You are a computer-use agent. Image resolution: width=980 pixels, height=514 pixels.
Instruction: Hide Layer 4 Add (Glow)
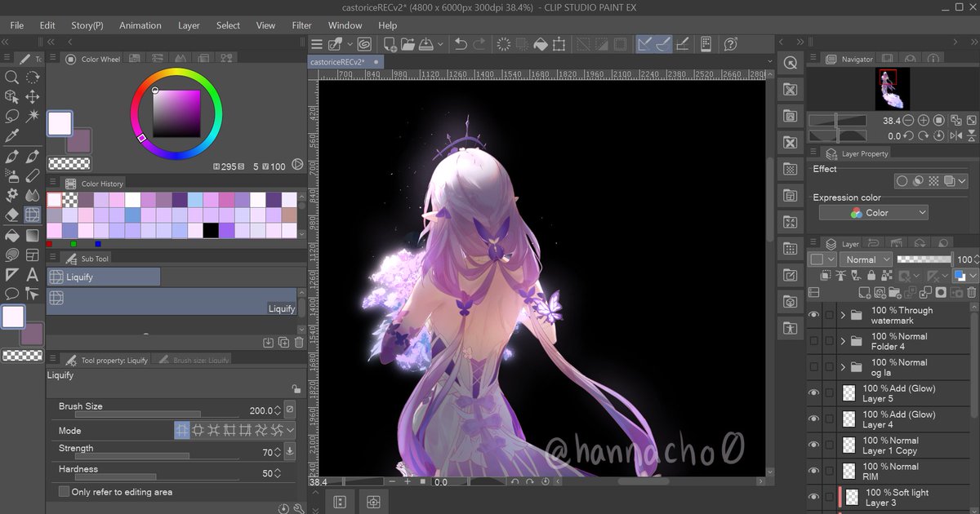coord(813,419)
